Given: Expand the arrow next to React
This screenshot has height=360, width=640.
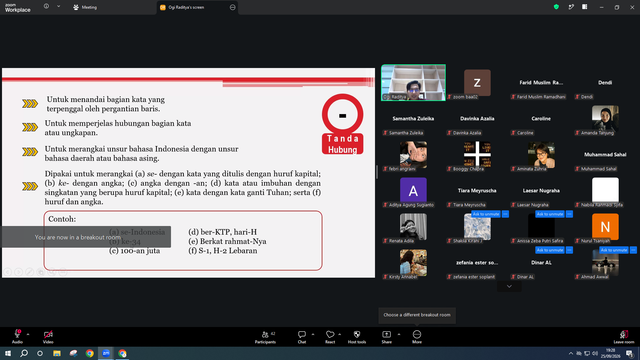Looking at the screenshot, I should point(340,334).
